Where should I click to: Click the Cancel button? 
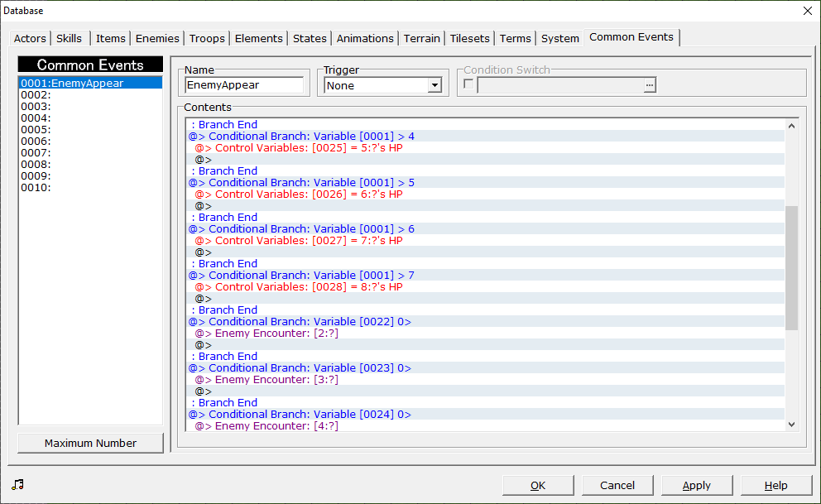[x=617, y=485]
